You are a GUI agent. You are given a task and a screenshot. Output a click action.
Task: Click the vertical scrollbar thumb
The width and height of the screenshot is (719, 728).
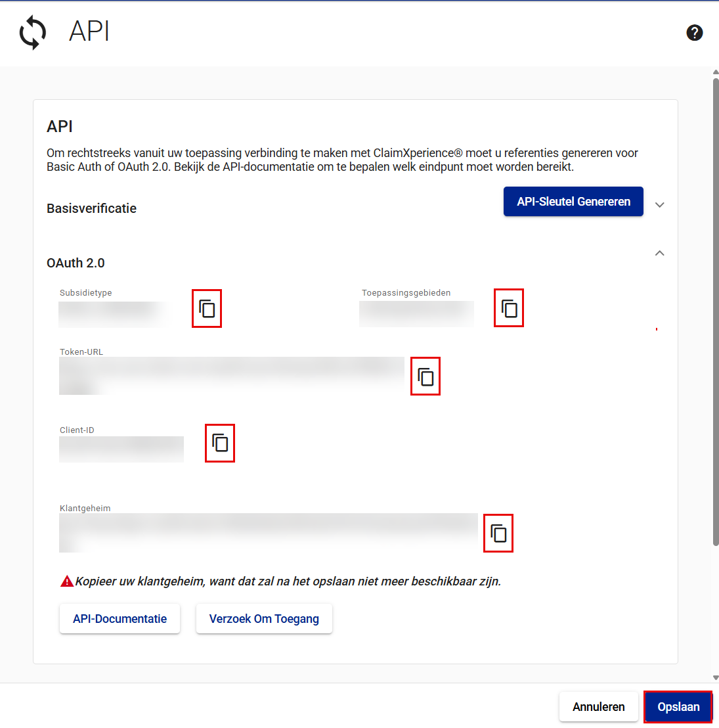(x=716, y=309)
